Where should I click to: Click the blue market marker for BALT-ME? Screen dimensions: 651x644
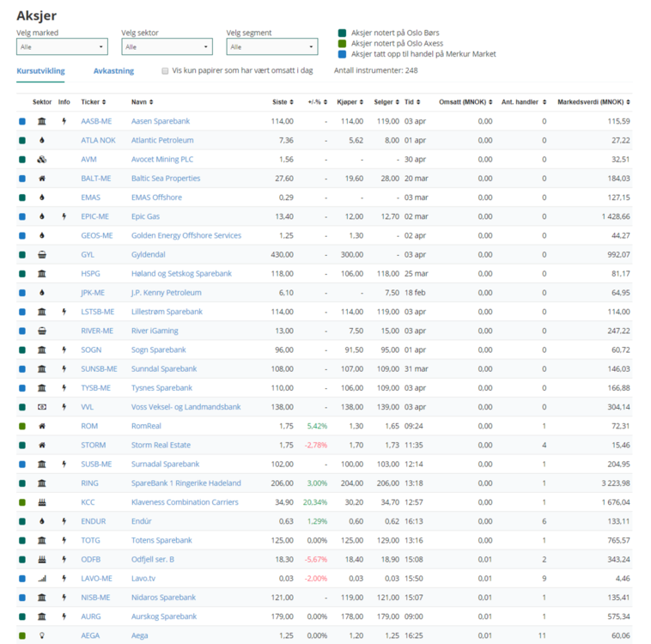[x=22, y=179]
